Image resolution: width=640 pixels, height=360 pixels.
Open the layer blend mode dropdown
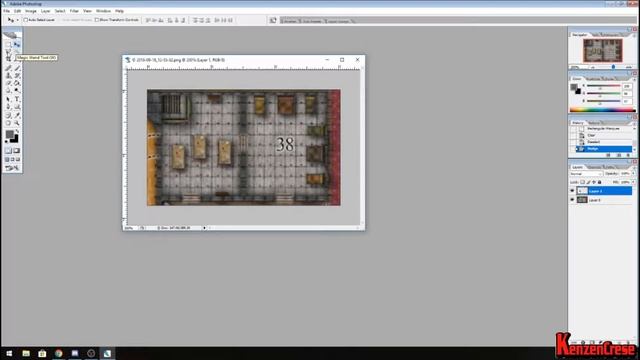tap(586, 174)
